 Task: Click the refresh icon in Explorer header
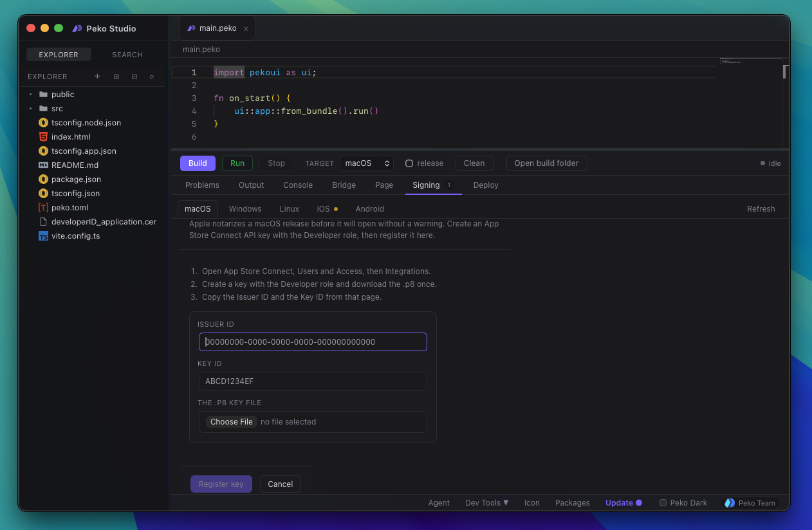[x=152, y=77]
